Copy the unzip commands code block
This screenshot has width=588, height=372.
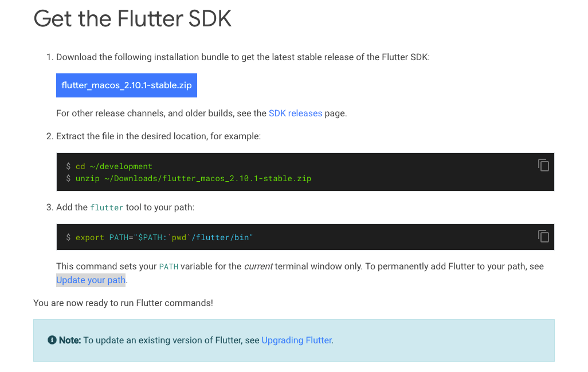pos(543,165)
